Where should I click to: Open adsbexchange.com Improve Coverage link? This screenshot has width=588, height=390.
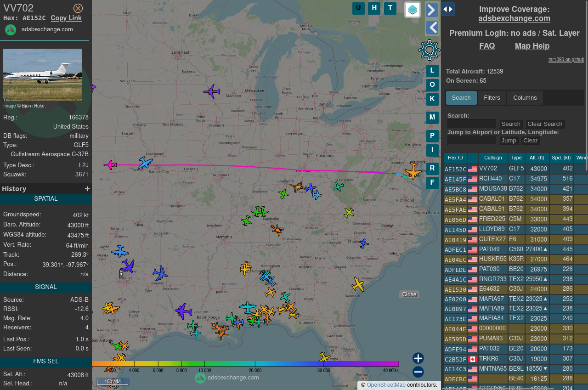pyautogui.click(x=514, y=18)
